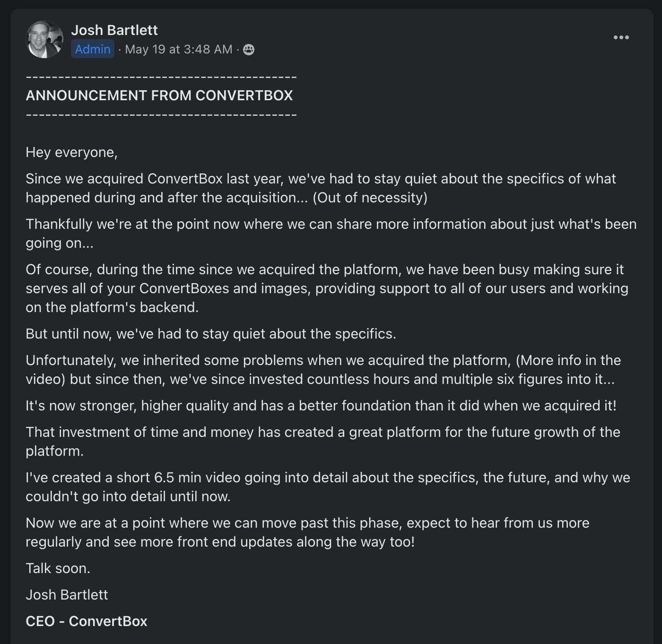Viewport: 662px width, 644px height.
Task: Click the audience privacy icon beside timestamp
Action: pyautogui.click(x=249, y=50)
